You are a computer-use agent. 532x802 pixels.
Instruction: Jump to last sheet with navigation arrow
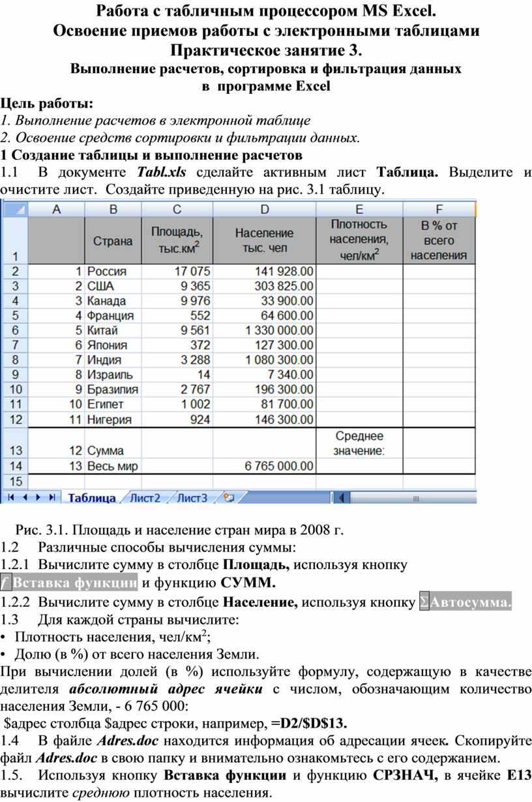(x=52, y=497)
